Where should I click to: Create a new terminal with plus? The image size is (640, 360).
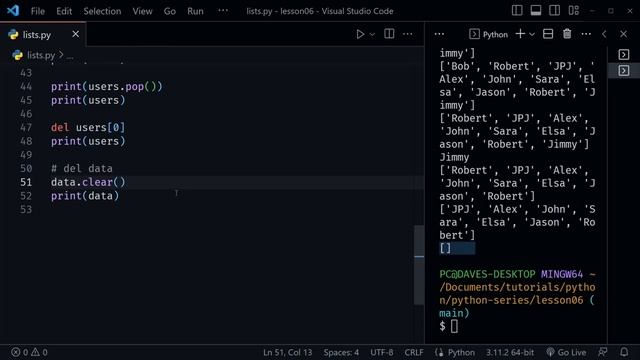pyautogui.click(x=520, y=34)
